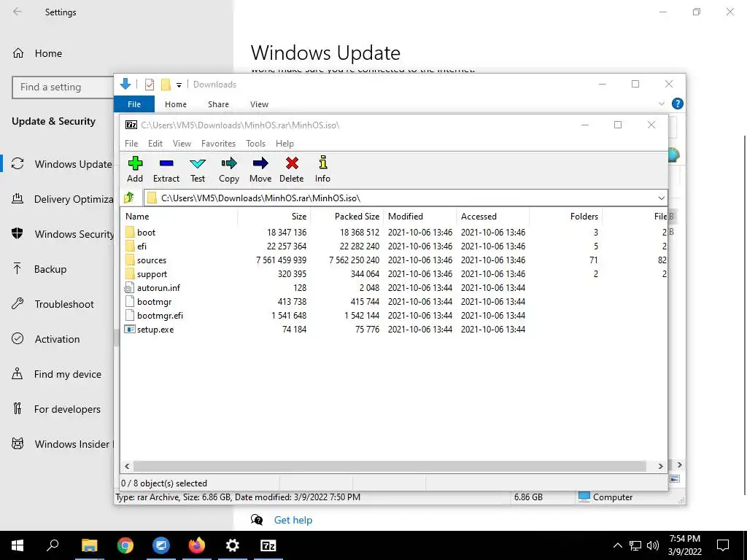Open the 7-Zip View menu
The image size is (747, 560).
pos(182,144)
